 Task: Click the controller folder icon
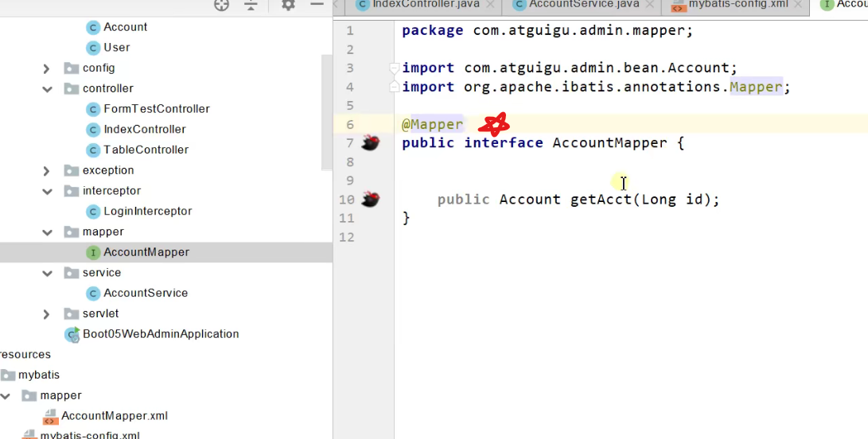72,88
